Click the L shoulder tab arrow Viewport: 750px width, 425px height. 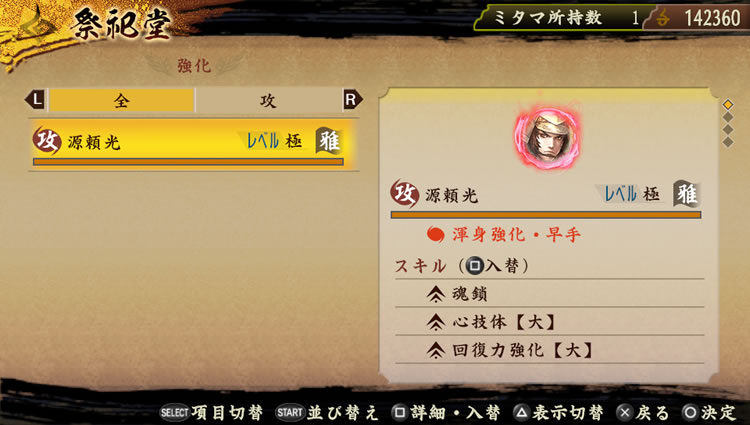coord(35,100)
